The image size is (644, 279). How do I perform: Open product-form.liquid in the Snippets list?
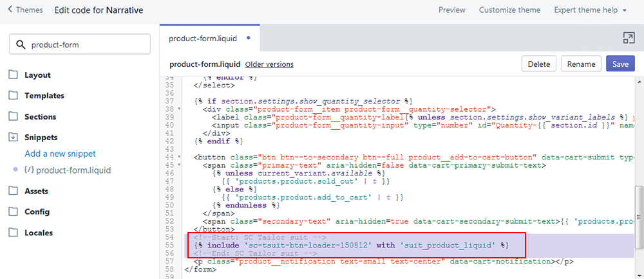click(x=73, y=170)
